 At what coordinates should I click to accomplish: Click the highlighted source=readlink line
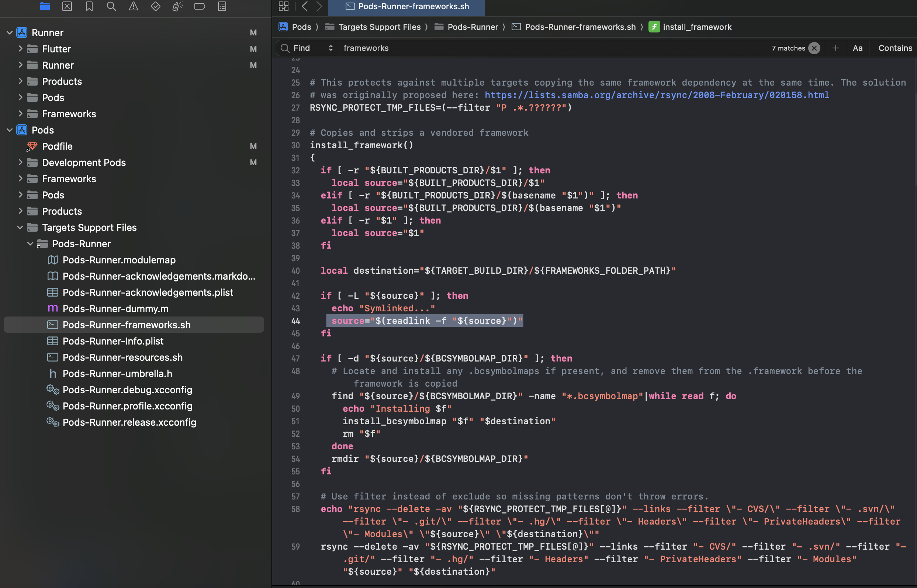(x=425, y=321)
